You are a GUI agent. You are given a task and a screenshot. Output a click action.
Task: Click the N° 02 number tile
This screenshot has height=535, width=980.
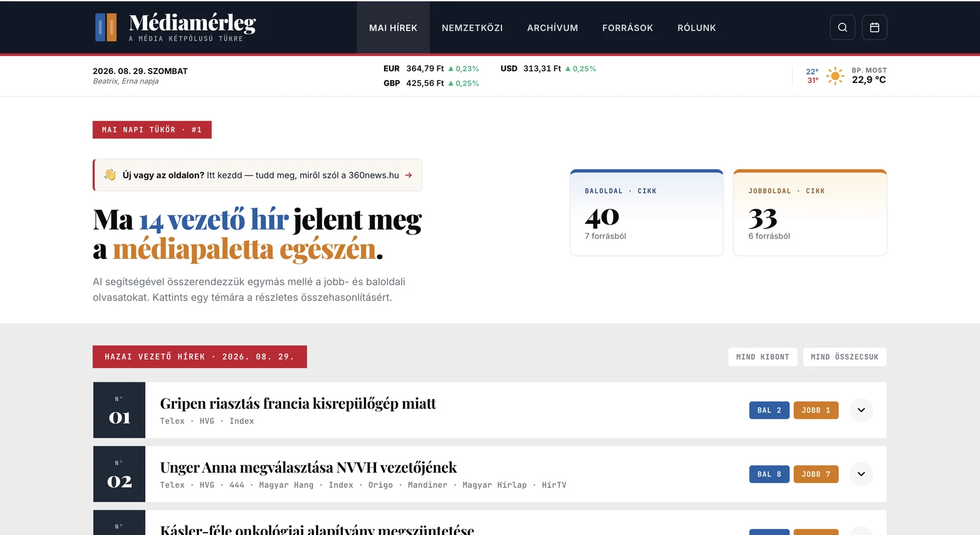119,474
